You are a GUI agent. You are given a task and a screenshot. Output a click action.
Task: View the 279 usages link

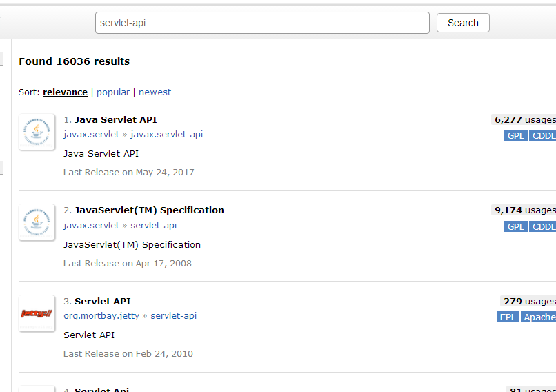(528, 302)
